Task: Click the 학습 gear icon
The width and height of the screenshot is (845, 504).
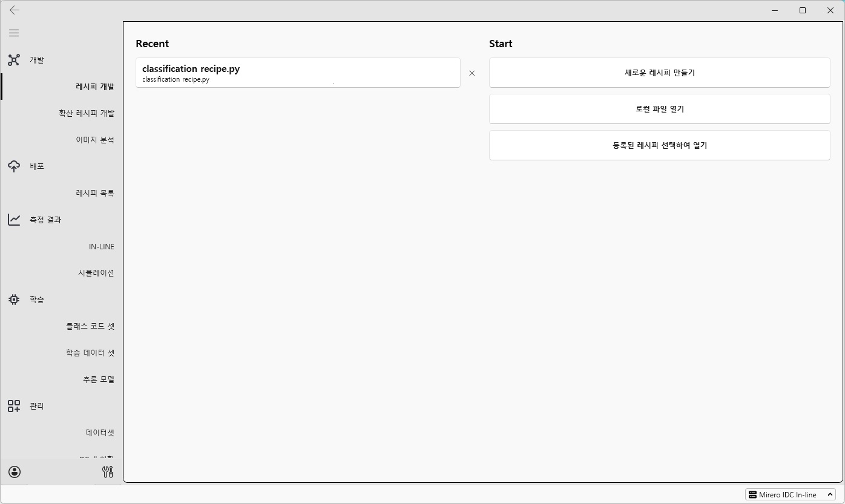Action: point(14,299)
